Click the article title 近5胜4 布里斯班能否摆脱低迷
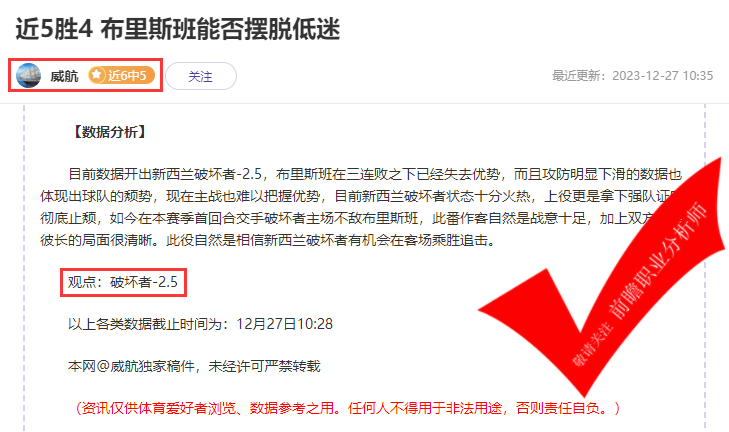This screenshot has height=432, width=729. (x=178, y=29)
